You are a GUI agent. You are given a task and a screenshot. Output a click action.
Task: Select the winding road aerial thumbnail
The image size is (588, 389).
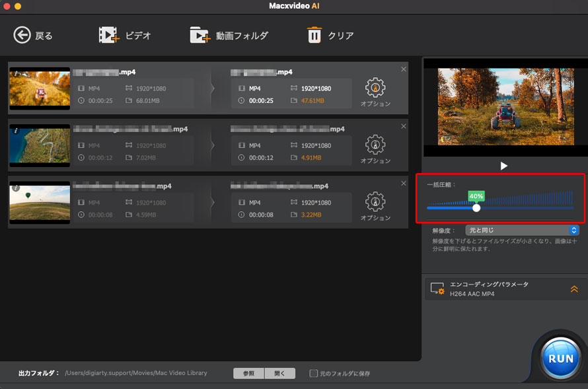pos(40,145)
